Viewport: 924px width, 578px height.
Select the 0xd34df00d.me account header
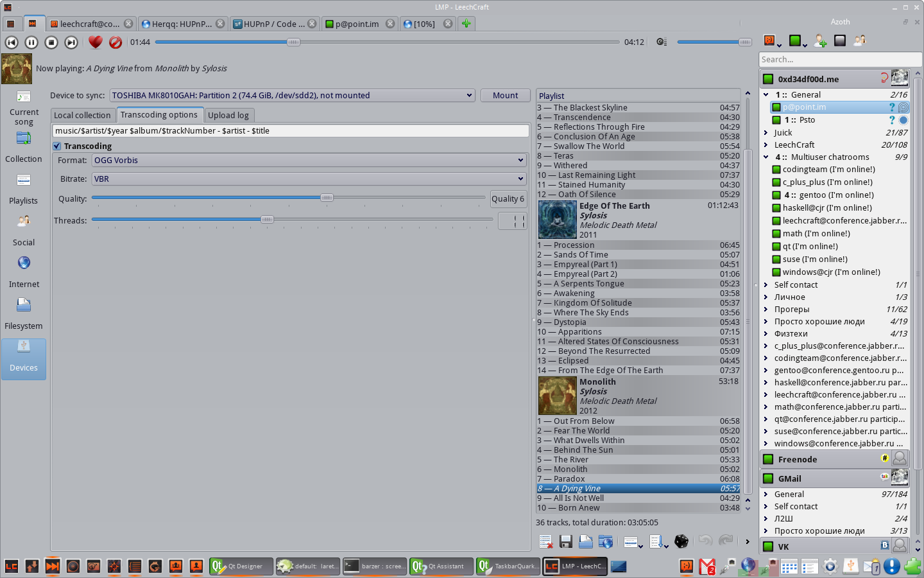[x=835, y=78]
